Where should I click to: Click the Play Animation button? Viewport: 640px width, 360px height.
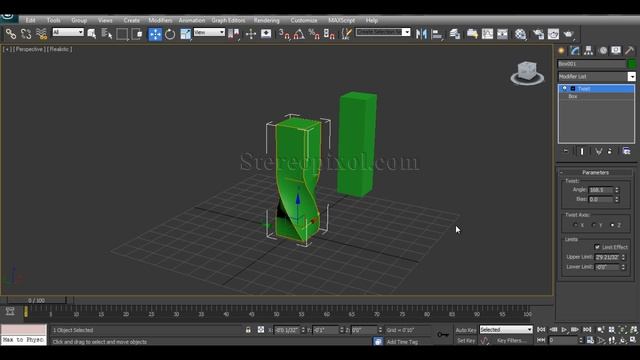[x=564, y=330]
